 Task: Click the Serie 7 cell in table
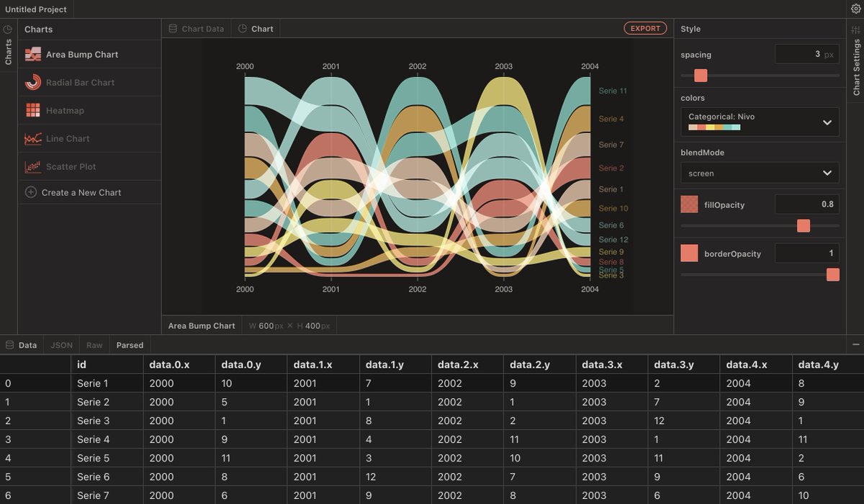(107, 495)
